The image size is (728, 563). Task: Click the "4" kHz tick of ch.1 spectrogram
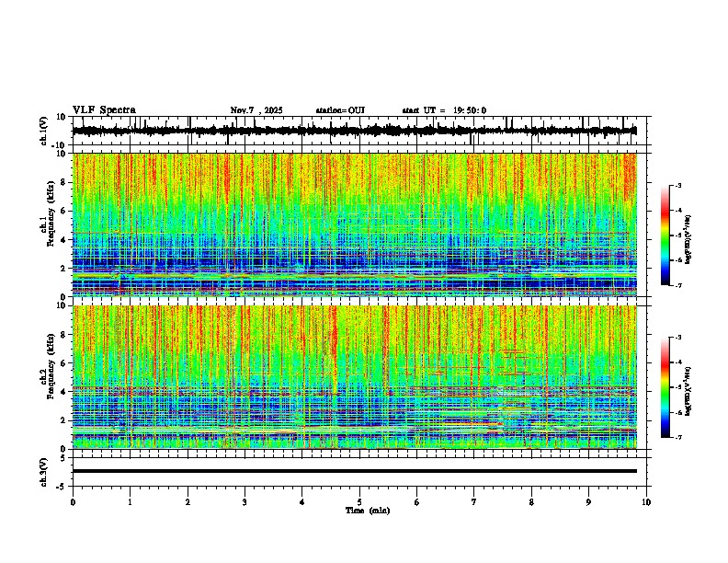tap(64, 240)
